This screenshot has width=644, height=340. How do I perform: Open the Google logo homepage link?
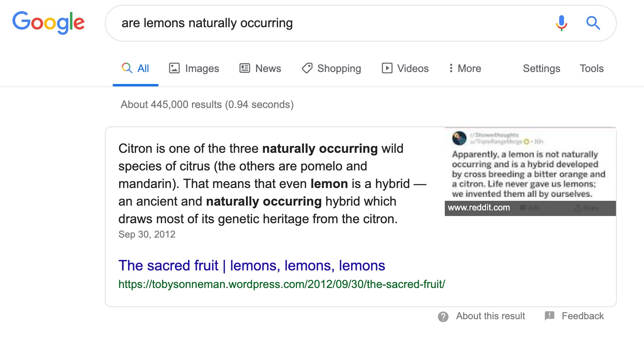pos(48,22)
